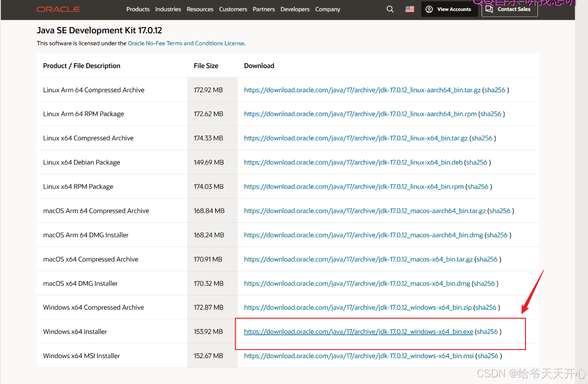The image size is (588, 384).
Task: Open the Company menu
Action: pos(328,9)
